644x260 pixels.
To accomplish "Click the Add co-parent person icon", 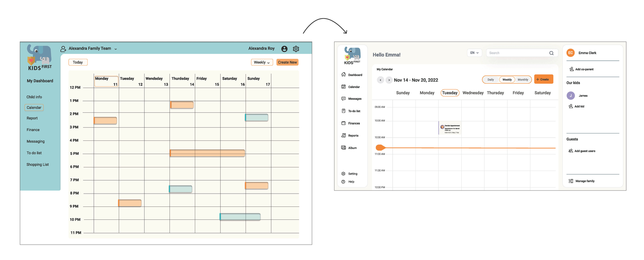I will (x=571, y=69).
